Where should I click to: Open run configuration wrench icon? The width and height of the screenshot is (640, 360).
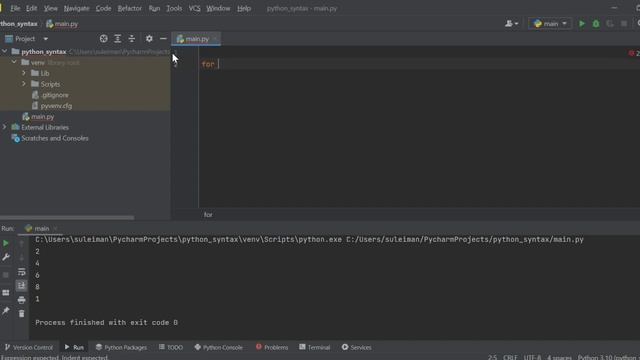click(x=6, y=257)
